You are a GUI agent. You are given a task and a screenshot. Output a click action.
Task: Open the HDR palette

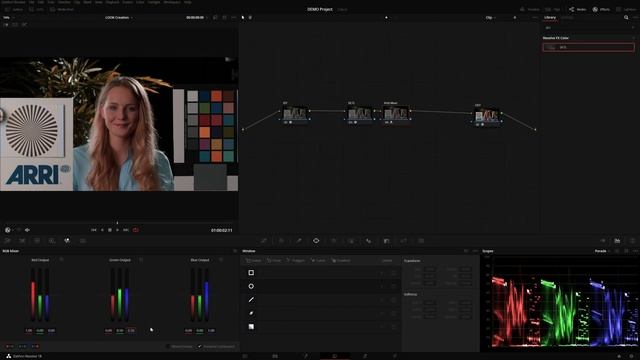[52, 241]
